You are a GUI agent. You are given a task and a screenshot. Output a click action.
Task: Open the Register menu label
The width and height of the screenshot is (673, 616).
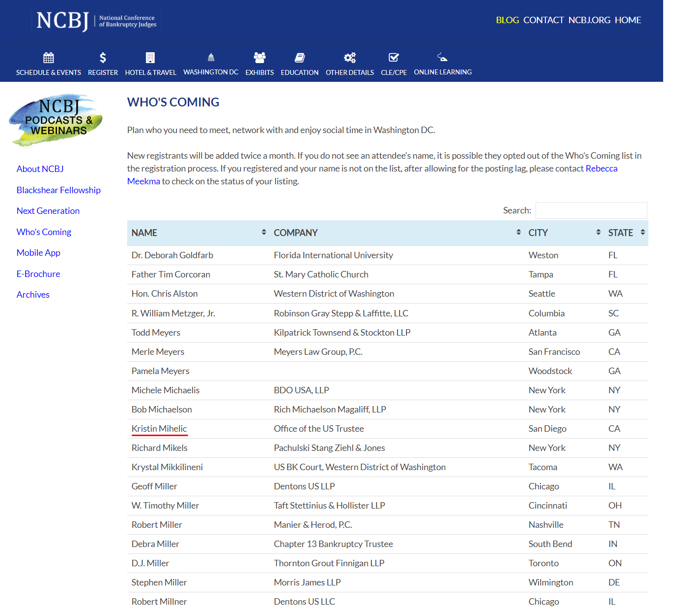103,72
